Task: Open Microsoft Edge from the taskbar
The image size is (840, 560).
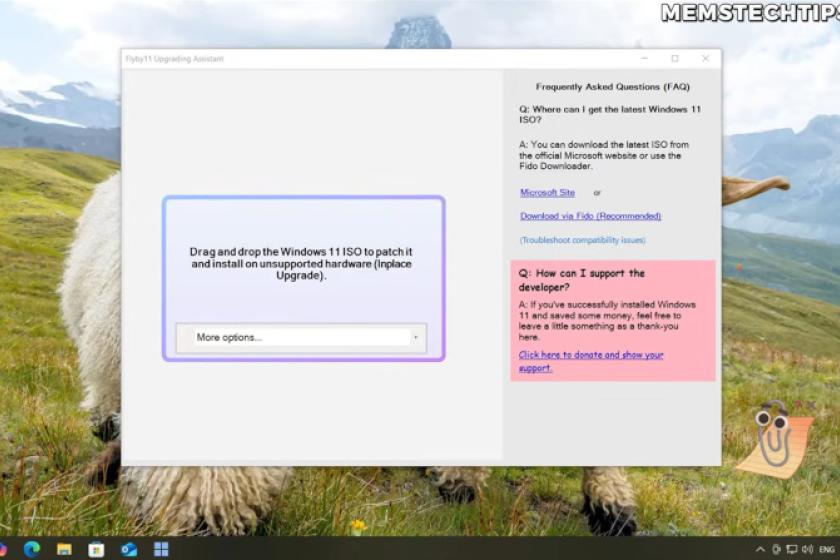Action: point(32,549)
